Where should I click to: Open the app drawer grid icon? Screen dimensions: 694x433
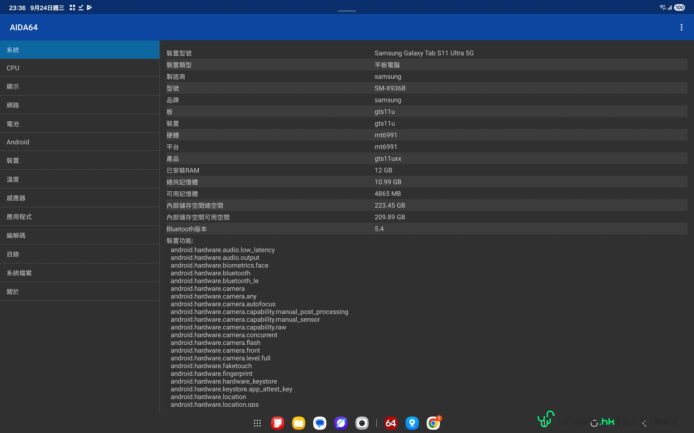pyautogui.click(x=257, y=423)
